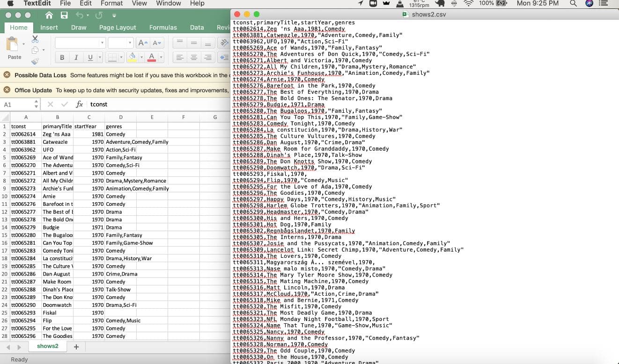Click the text Orientation icon
Screen dimensions: 619x364
[x=224, y=43]
